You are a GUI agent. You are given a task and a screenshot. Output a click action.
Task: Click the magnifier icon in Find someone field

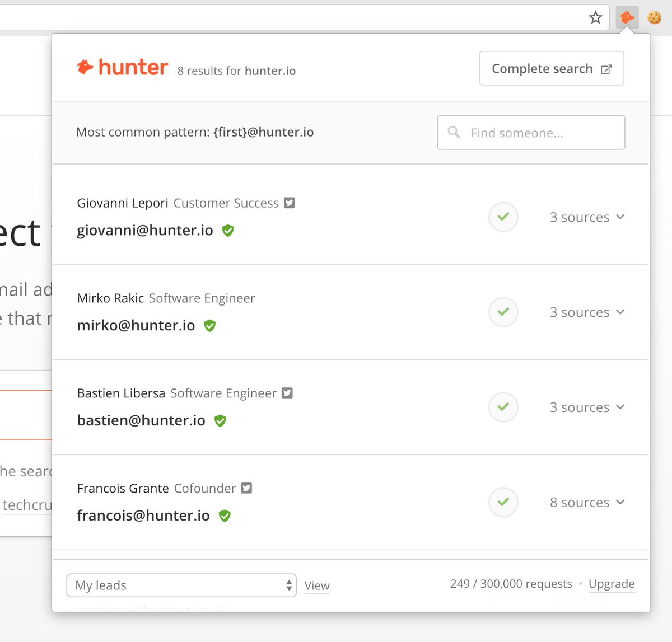coord(454,132)
